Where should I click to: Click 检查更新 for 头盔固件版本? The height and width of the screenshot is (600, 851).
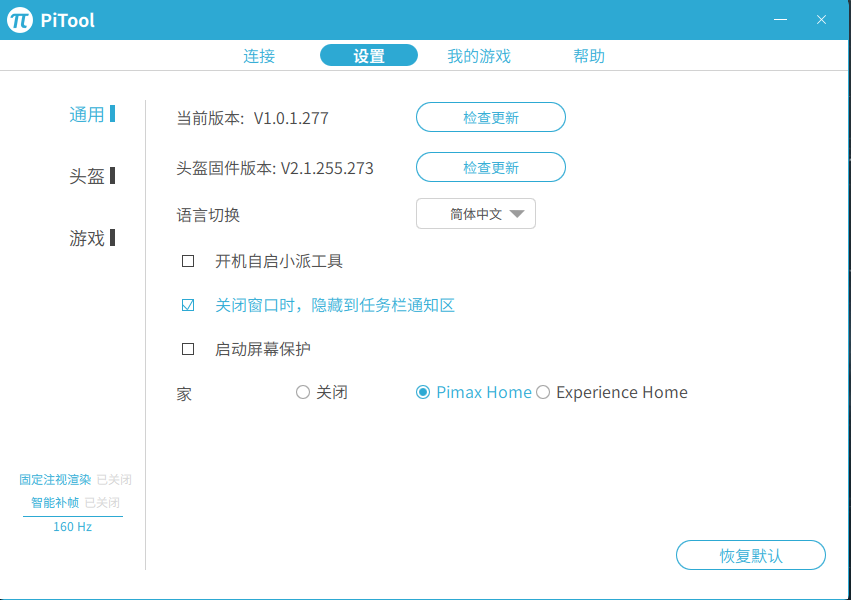click(x=491, y=167)
